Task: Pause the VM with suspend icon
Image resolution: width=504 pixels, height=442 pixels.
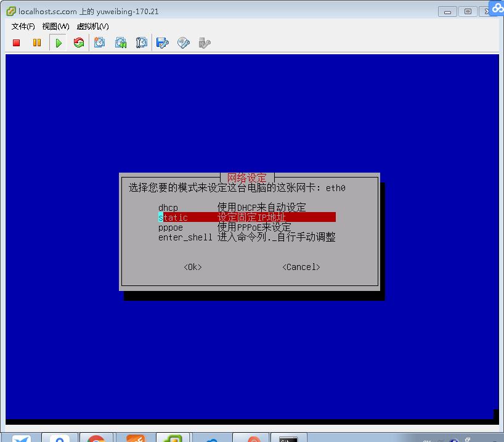Action: (37, 43)
